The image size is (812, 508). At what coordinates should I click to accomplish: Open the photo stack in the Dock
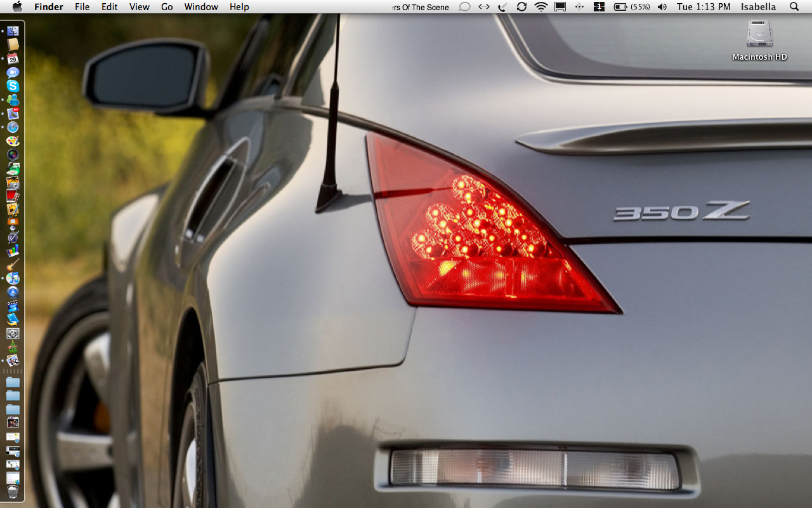(13, 422)
